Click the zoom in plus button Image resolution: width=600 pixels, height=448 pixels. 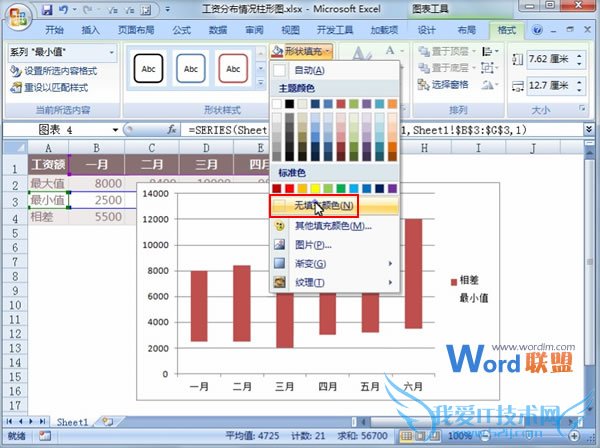tap(574, 436)
